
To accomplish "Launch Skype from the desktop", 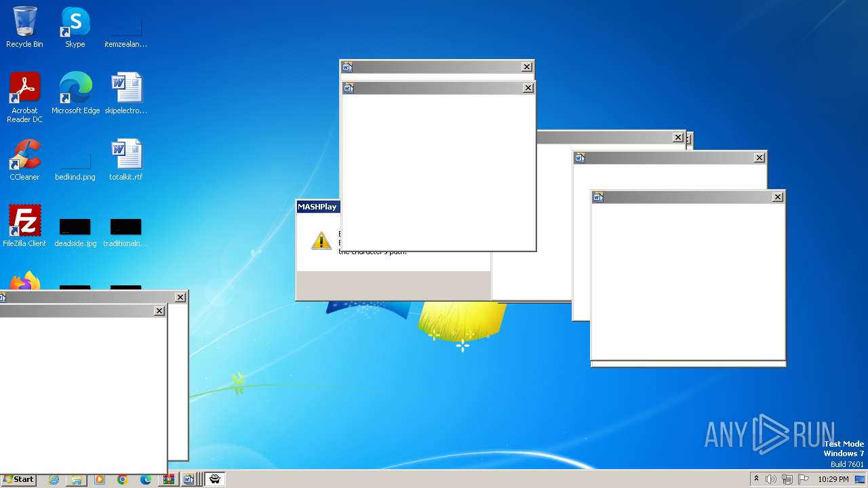I will tap(75, 27).
